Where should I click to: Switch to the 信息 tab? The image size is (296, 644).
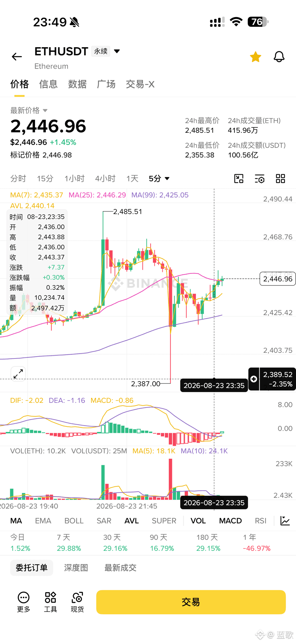pos(48,84)
